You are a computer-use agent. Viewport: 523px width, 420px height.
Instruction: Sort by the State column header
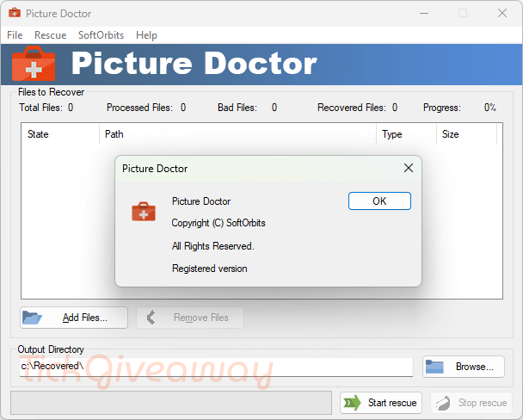(60, 134)
